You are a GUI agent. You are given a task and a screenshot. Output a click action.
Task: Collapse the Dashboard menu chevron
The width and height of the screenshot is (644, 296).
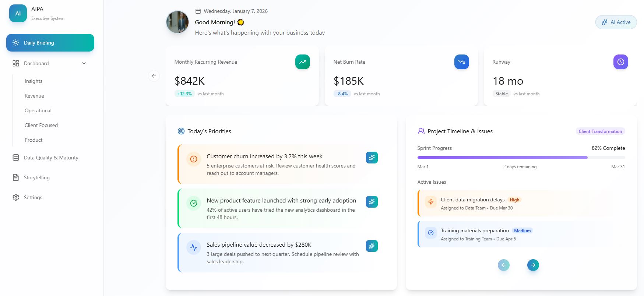(84, 63)
